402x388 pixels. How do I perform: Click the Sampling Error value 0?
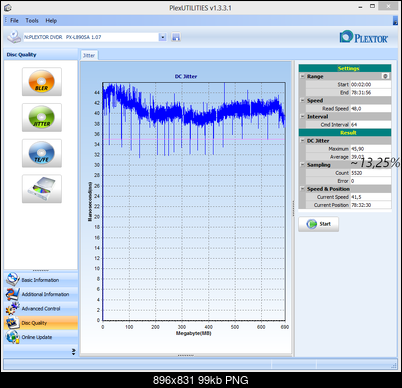[353, 181]
